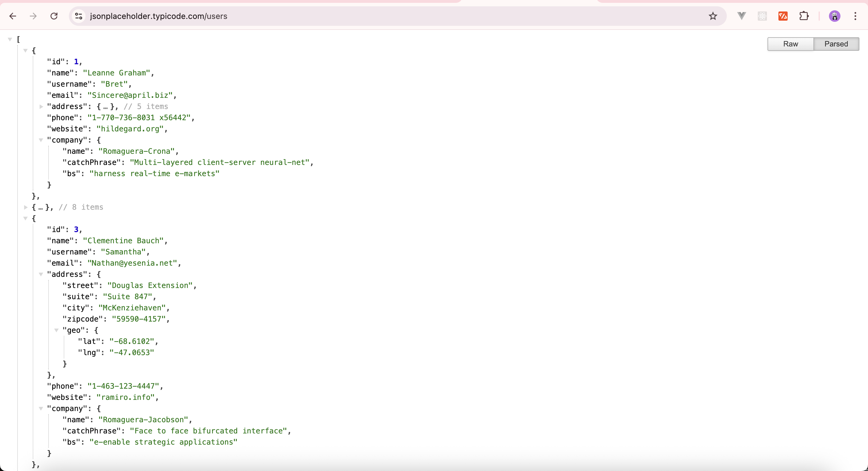Collapse the user with id 3

point(25,219)
